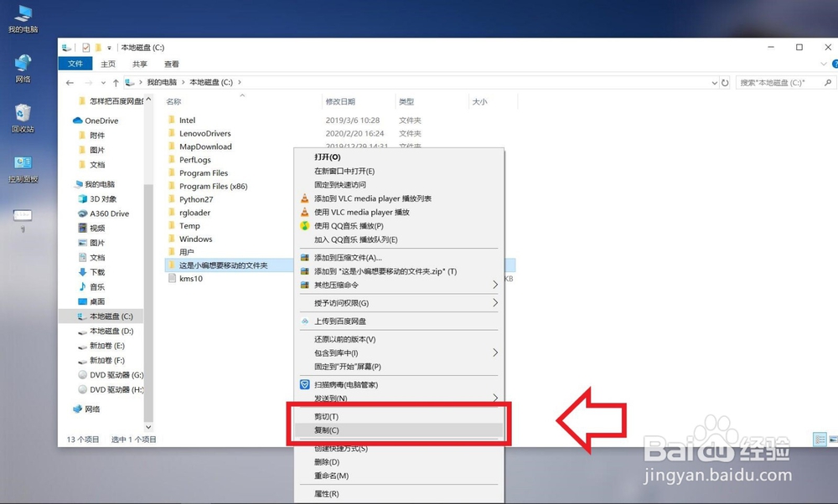Switch to the 查看 ribbon tab
This screenshot has width=838, height=504.
click(172, 64)
